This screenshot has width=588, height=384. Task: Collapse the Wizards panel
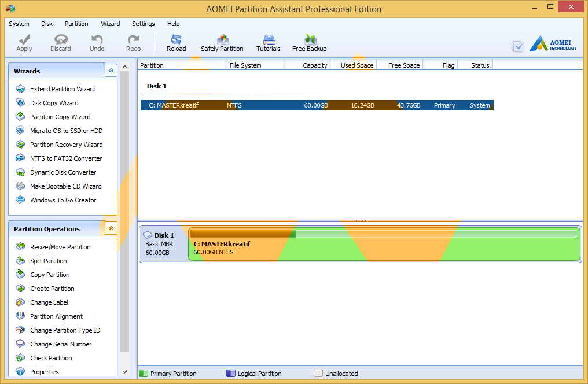[111, 71]
